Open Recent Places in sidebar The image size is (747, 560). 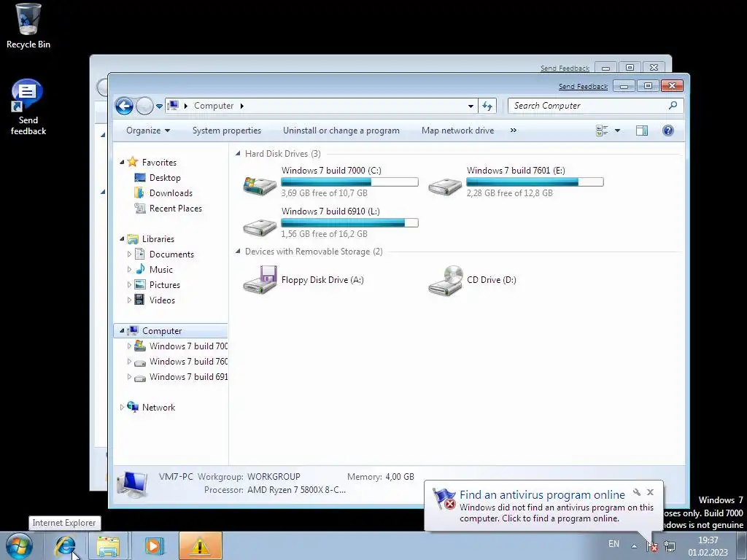[175, 208]
